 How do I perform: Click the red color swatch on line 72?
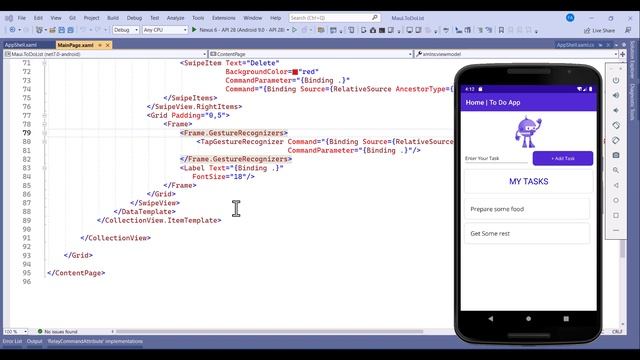click(x=295, y=72)
